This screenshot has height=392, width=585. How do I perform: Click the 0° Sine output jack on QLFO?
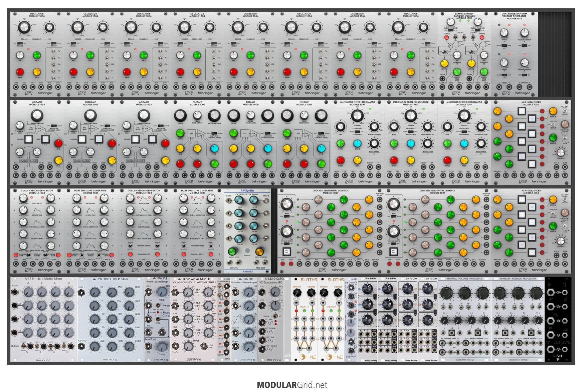[262, 323]
